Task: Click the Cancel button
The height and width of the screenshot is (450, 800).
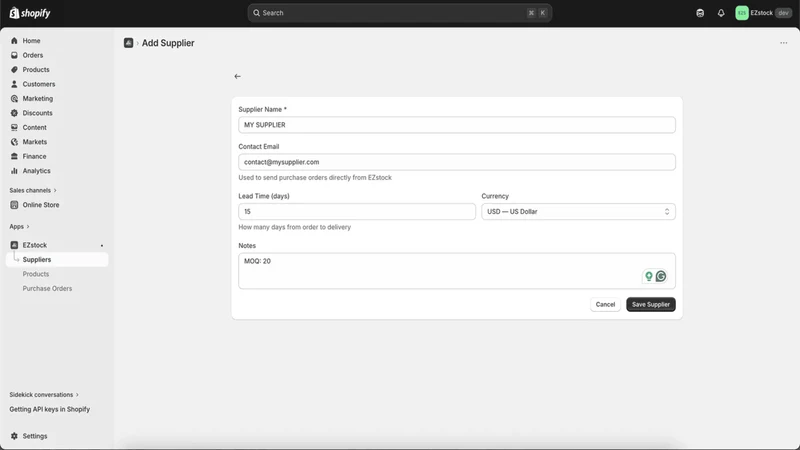Action: 605,305
